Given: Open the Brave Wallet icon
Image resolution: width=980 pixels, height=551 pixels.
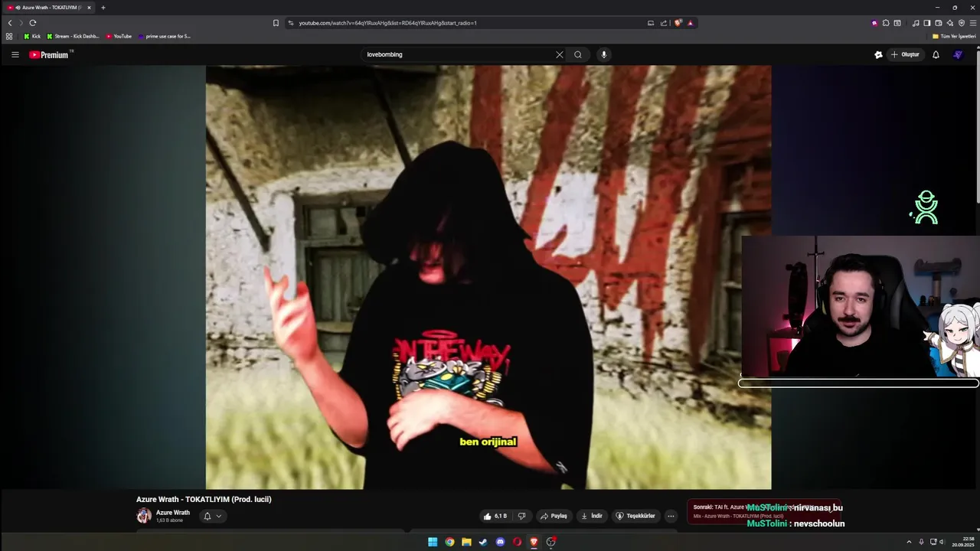Looking at the screenshot, I should [939, 23].
